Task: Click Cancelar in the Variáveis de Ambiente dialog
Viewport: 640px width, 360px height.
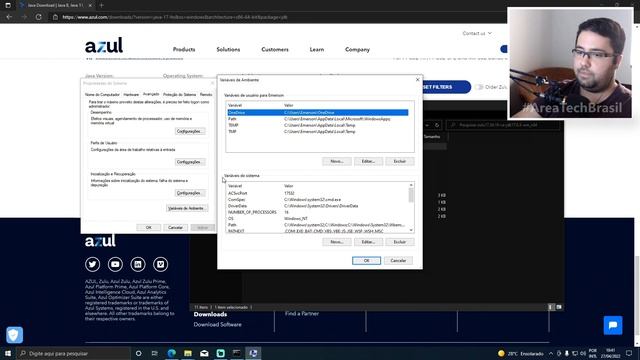Action: click(x=398, y=260)
